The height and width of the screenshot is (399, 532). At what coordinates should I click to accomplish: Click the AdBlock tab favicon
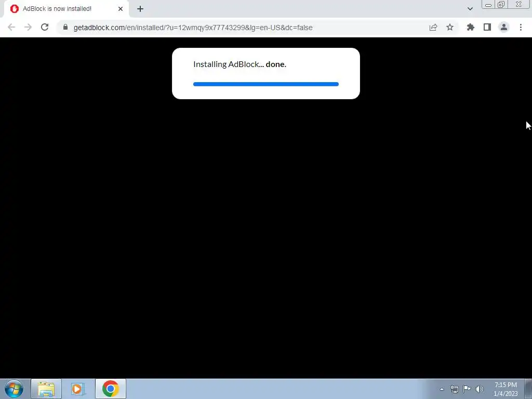(14, 9)
